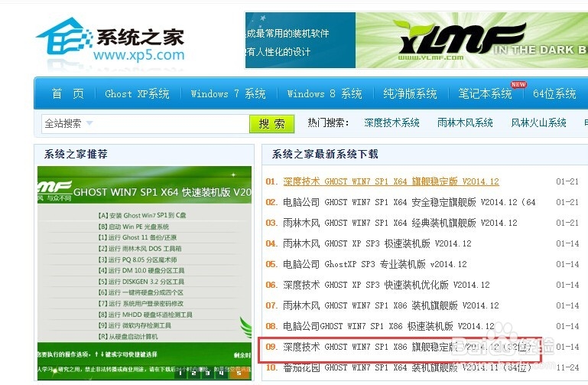Open the 纯净版系统 menu item
The width and height of the screenshot is (588, 385).
click(x=410, y=93)
